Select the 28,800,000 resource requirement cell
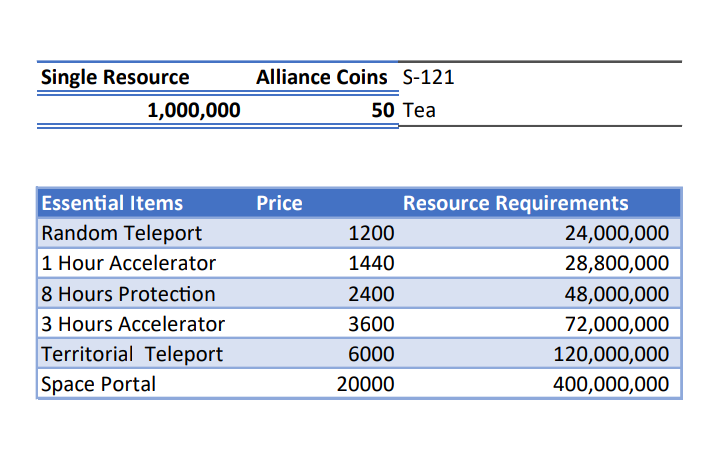The image size is (720, 453). (x=616, y=264)
